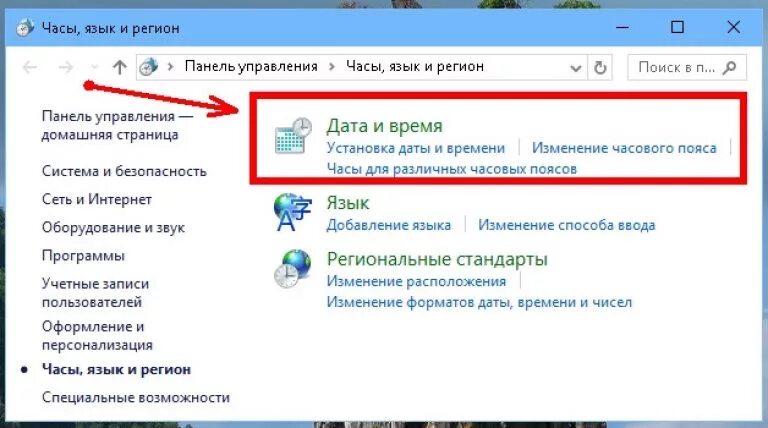Click the Control Panel icon in address bar
This screenshot has width=768, height=428.
(148, 67)
